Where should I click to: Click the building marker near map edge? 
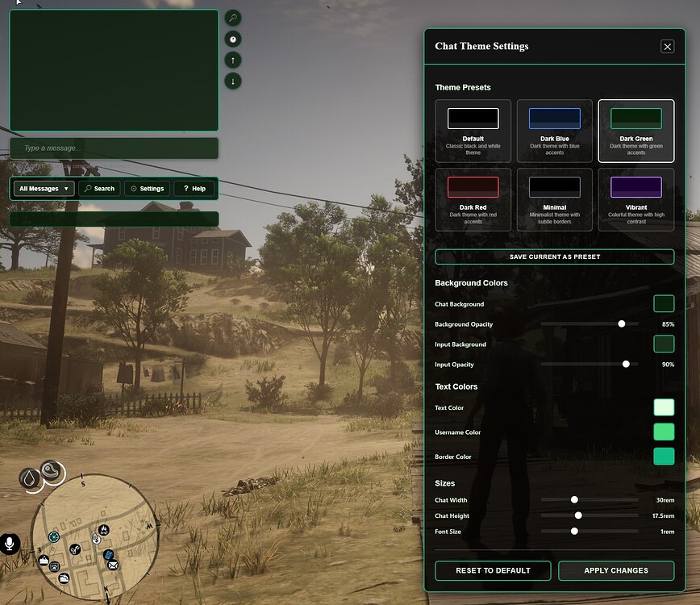pos(44,560)
